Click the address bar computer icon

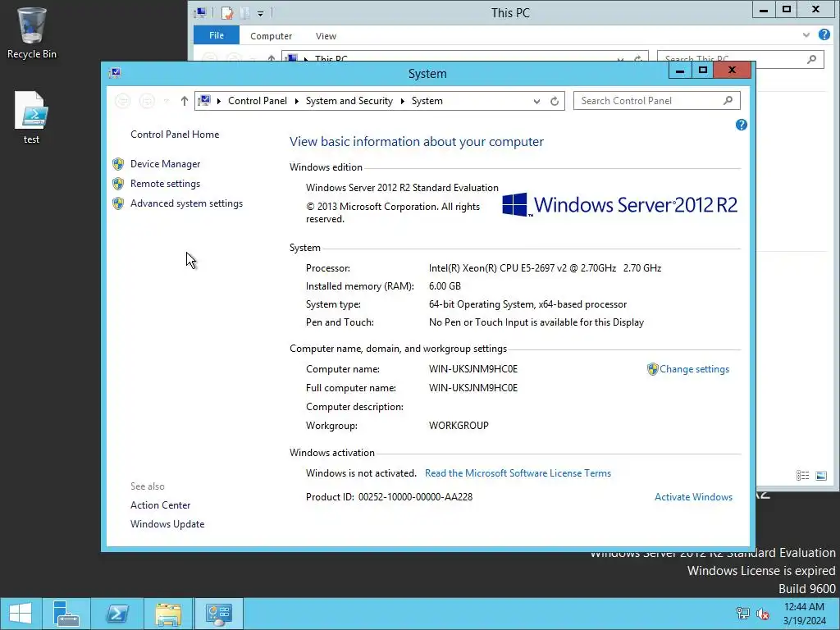pyautogui.click(x=204, y=100)
